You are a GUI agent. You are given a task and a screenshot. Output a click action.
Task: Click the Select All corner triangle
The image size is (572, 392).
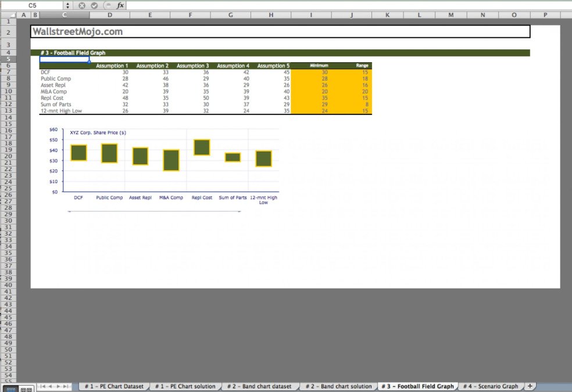pos(11,15)
